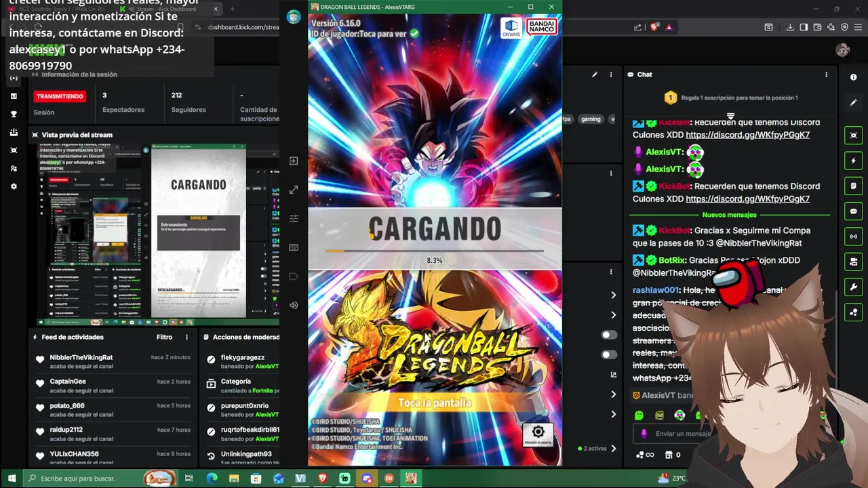Select YULIxCHAN356 follower entry
The image size is (868, 488).
[113, 458]
